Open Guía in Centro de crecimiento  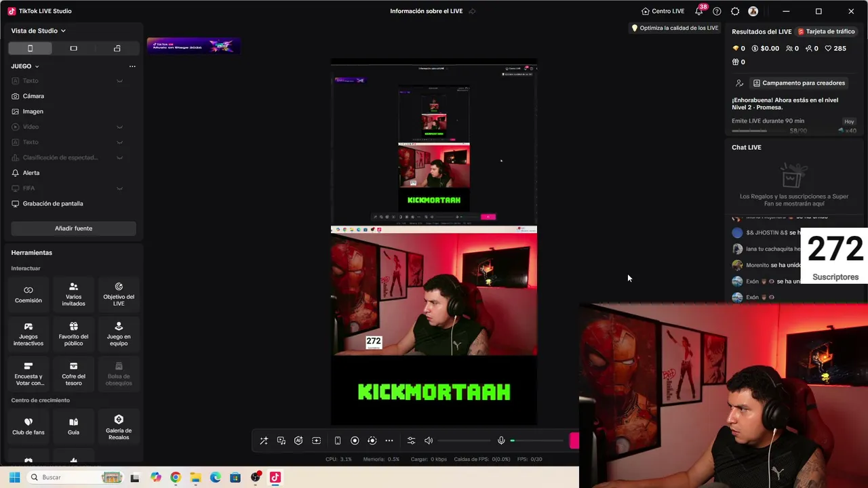(x=73, y=426)
